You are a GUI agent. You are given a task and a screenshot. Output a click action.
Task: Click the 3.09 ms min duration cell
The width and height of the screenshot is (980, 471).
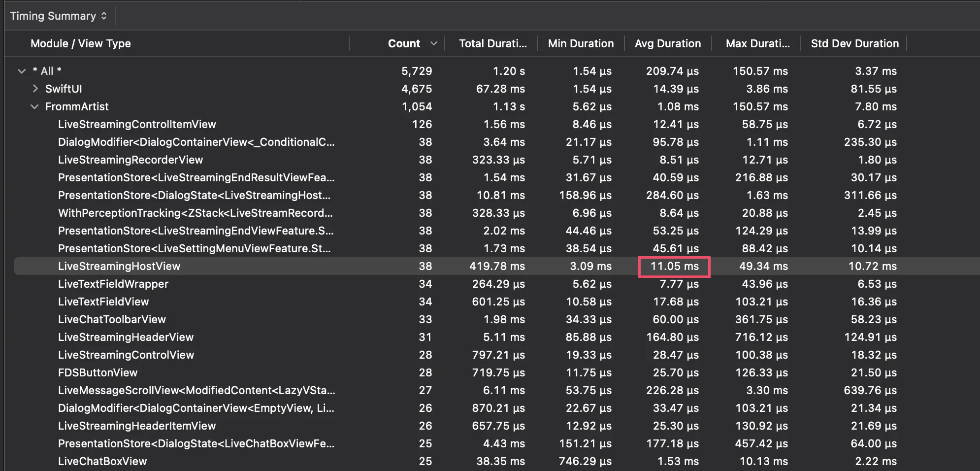[x=590, y=266]
